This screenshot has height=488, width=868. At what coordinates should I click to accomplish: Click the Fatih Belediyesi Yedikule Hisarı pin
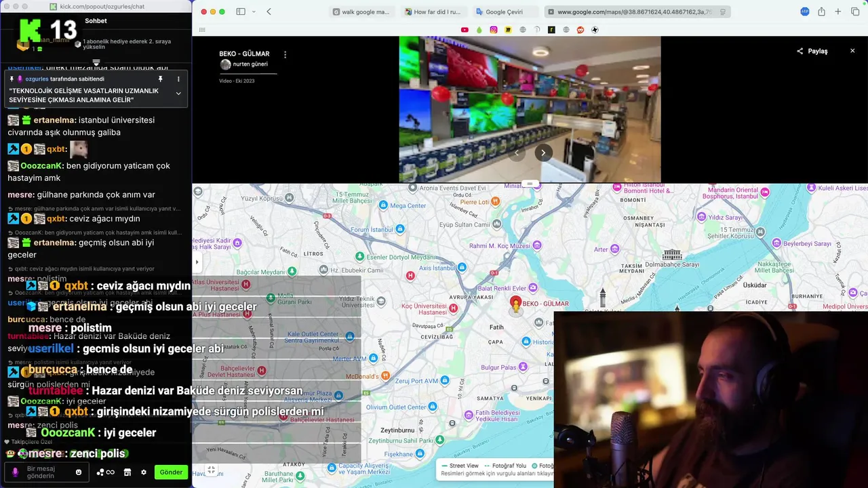tap(469, 415)
